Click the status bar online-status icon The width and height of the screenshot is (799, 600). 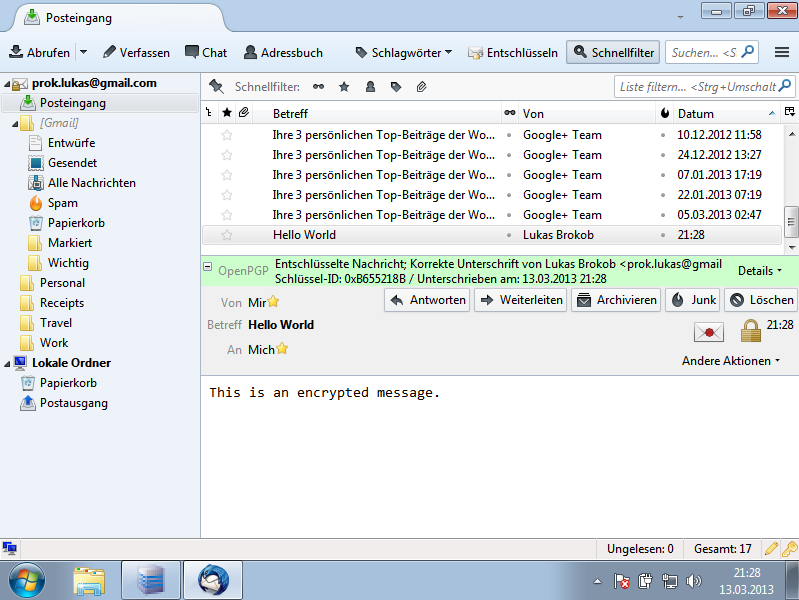(10, 549)
